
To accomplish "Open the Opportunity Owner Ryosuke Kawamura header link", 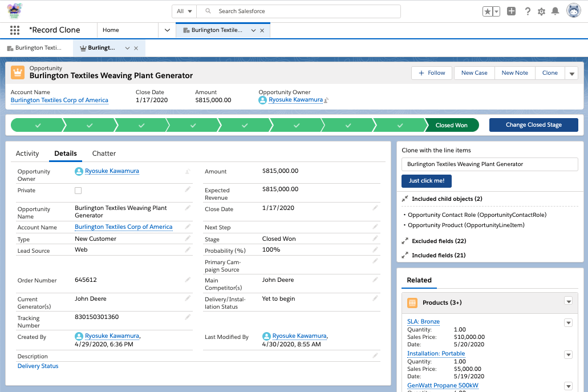I will point(295,100).
